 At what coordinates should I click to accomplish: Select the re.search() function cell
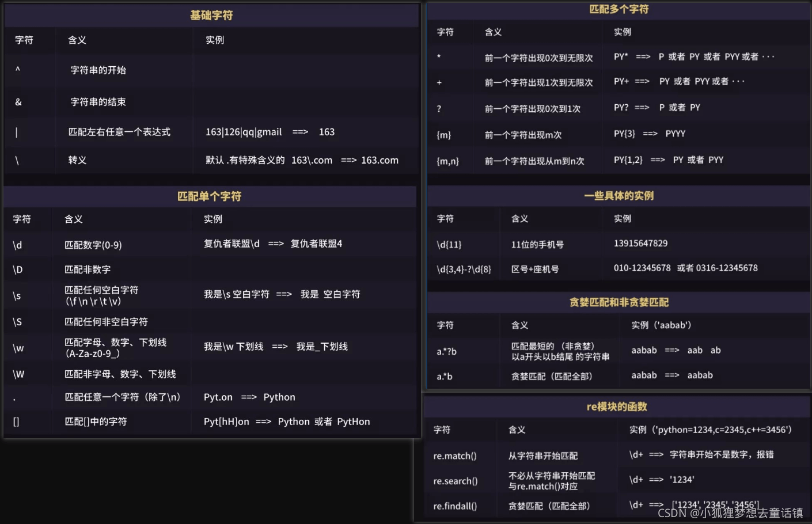coord(456,481)
